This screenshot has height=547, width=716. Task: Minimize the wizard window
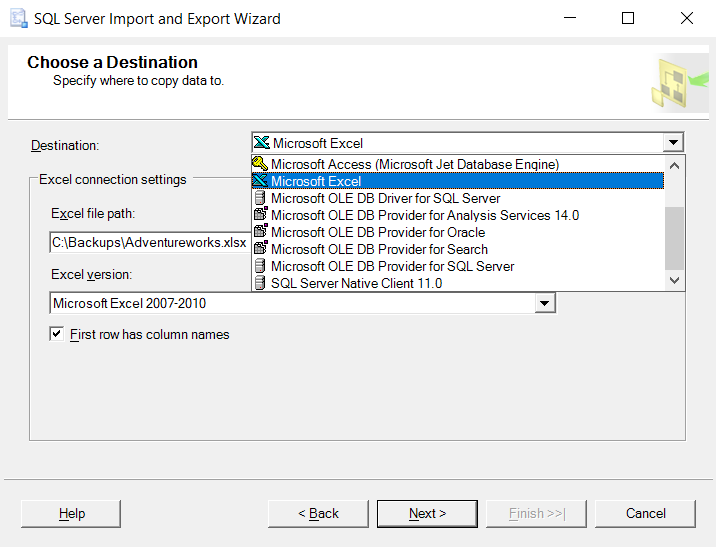(570, 18)
